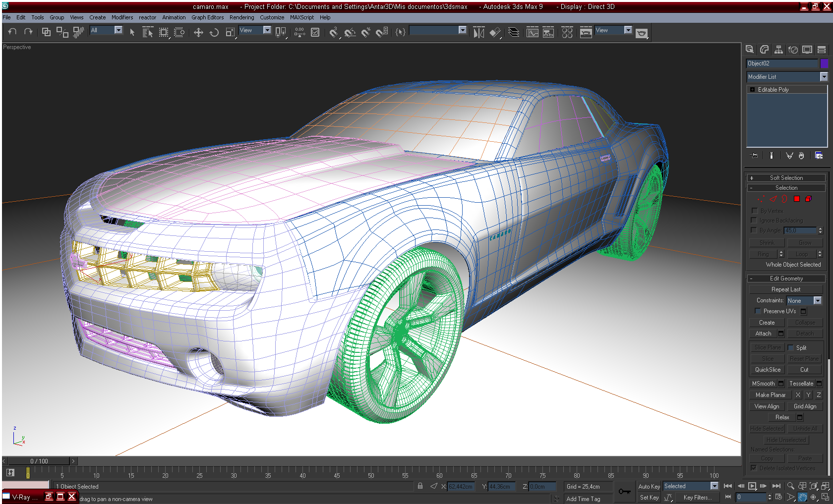Enable the By Angle checkbox
The image size is (833, 504).
pyautogui.click(x=754, y=230)
